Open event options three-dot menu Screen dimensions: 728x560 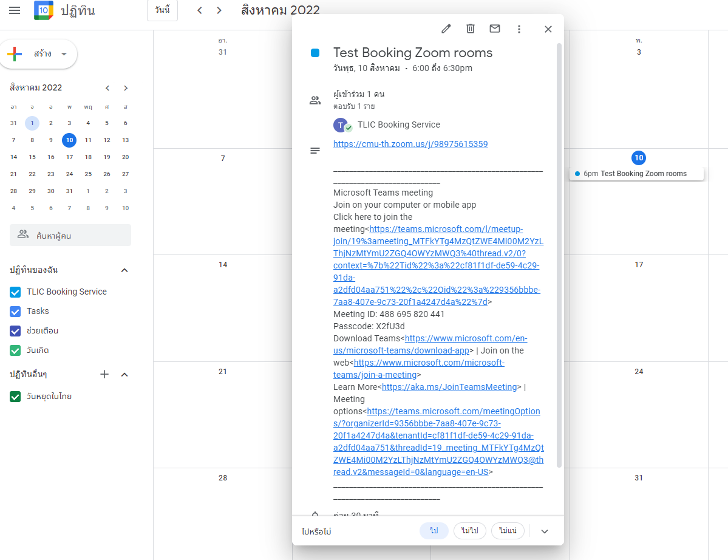pyautogui.click(x=519, y=29)
